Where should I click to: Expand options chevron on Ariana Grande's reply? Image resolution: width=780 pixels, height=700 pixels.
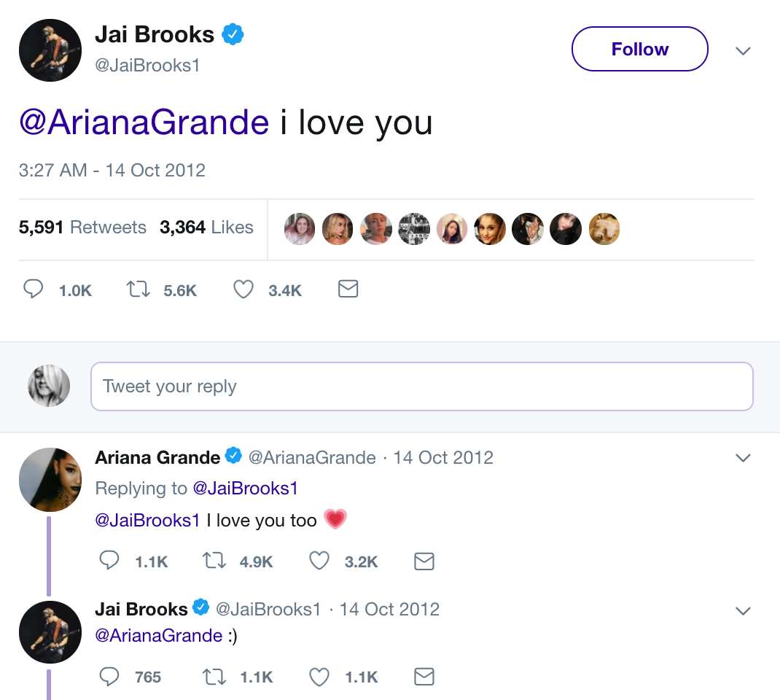point(743,458)
